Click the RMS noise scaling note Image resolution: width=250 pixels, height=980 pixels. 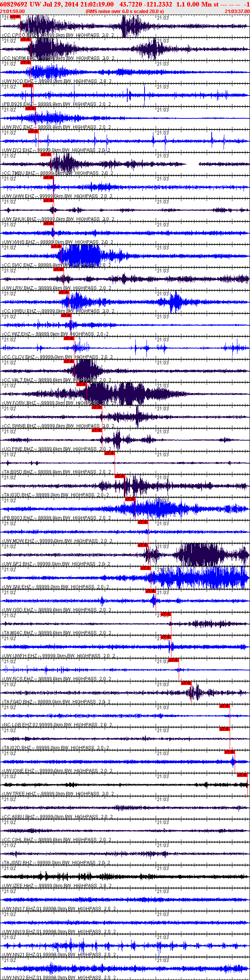[125, 11]
